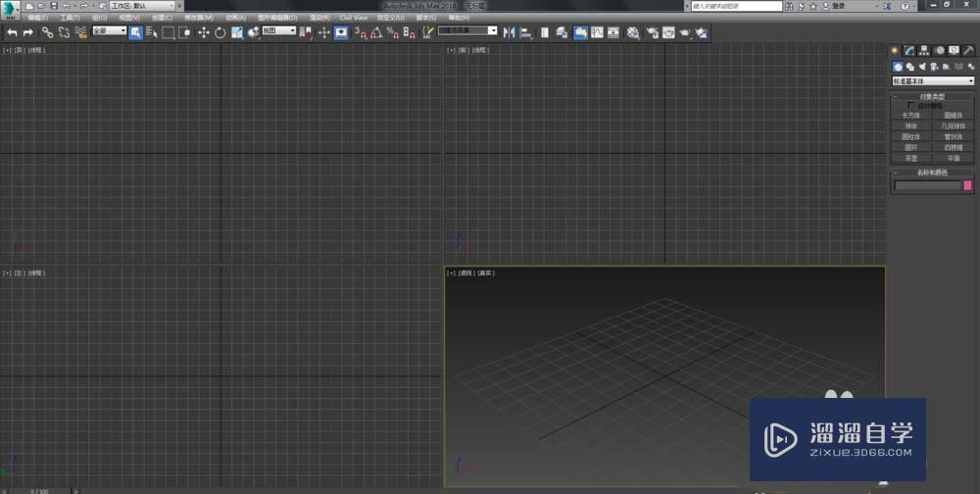This screenshot has width=980, height=494.
Task: Open the 标准基本体 category dropdown
Action: click(933, 81)
